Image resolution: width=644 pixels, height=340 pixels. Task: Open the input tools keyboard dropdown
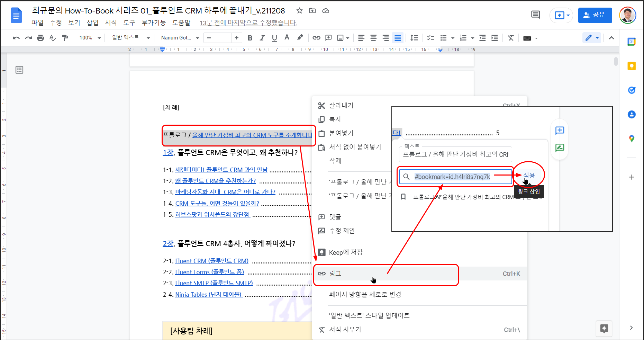tap(530, 38)
